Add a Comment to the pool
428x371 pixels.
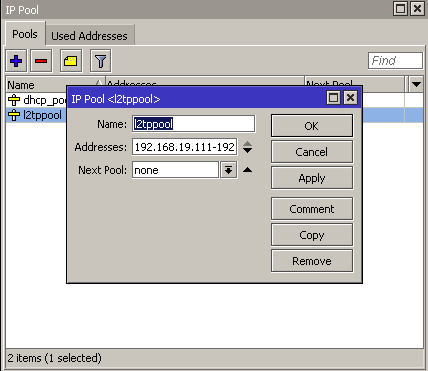pyautogui.click(x=312, y=209)
